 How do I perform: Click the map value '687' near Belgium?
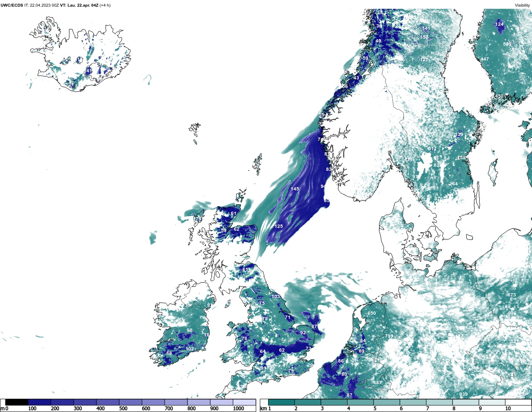tap(377, 383)
